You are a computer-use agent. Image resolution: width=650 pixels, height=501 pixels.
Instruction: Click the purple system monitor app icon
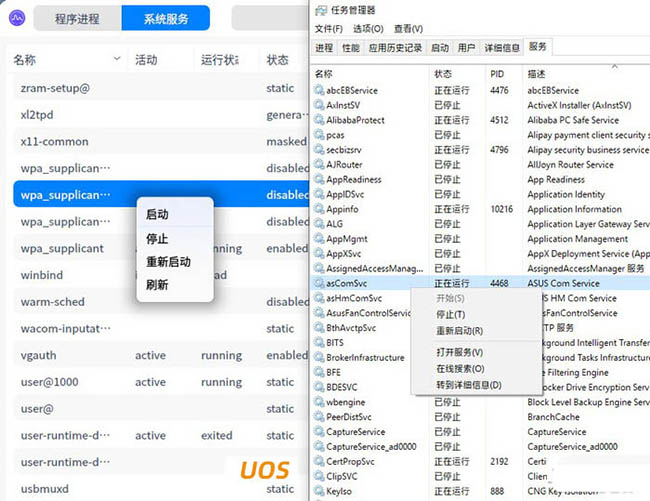[17, 18]
